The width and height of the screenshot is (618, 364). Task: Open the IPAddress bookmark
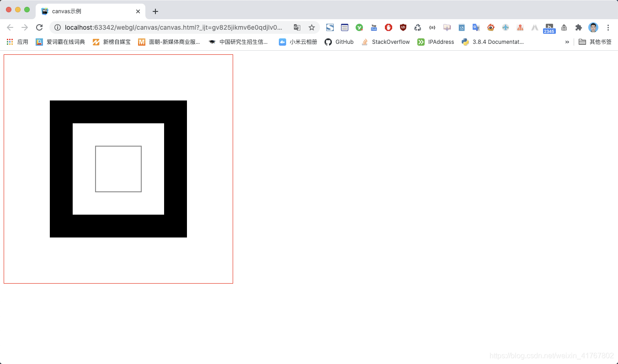436,42
